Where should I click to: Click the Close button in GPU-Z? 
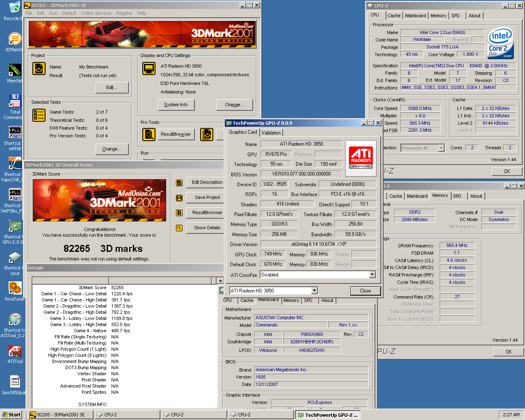click(x=365, y=291)
